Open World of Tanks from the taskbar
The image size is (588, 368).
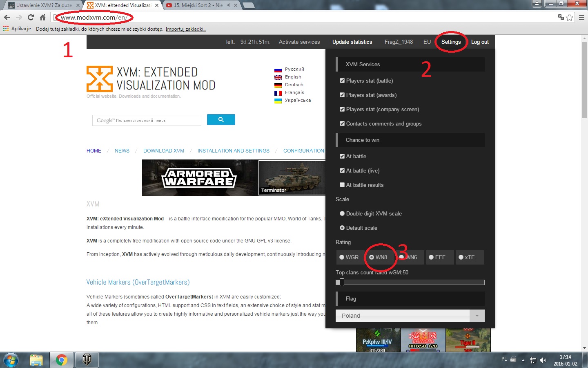[87, 360]
